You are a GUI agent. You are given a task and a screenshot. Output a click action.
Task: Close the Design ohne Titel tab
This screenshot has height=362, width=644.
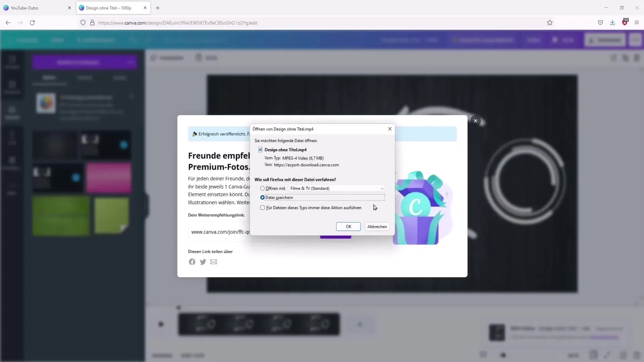(x=145, y=8)
